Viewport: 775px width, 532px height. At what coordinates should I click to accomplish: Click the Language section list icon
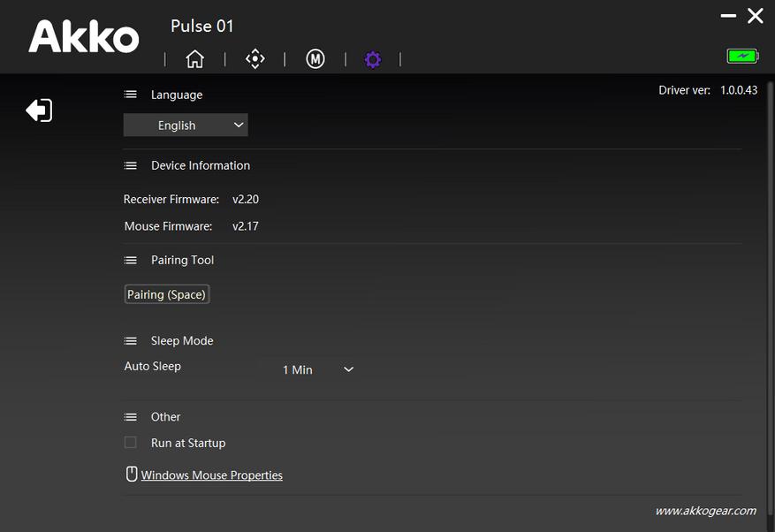click(131, 95)
